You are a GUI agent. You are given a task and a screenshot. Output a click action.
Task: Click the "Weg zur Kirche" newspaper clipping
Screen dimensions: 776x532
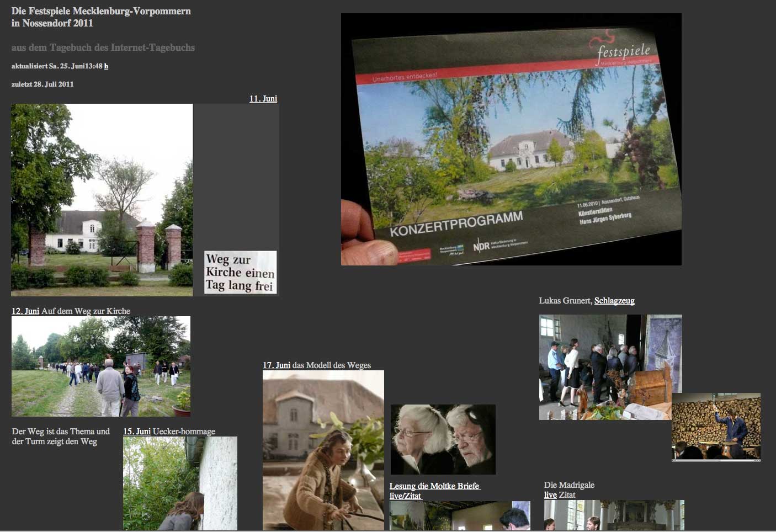[240, 273]
